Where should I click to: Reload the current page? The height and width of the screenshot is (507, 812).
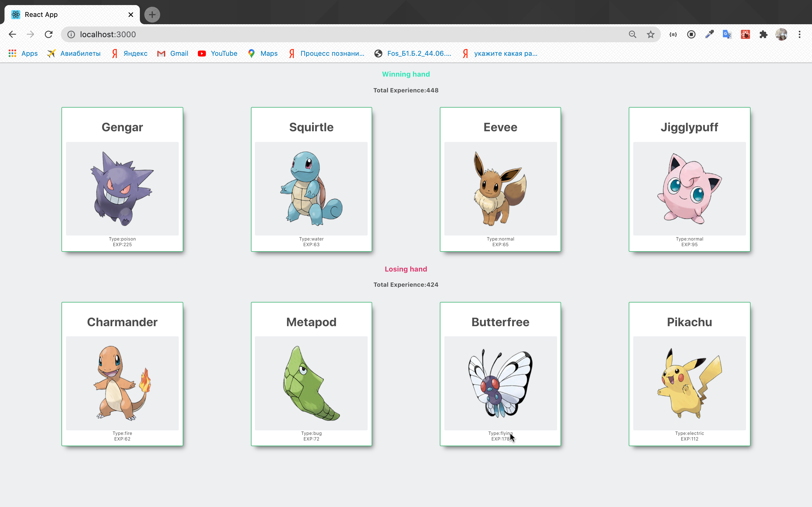coord(49,34)
